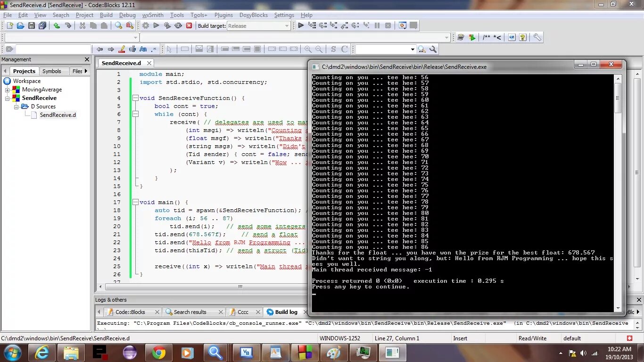Rebuild the project with circular arrows icon
Image resolution: width=644 pixels, height=362 pixels.
[x=178, y=25]
